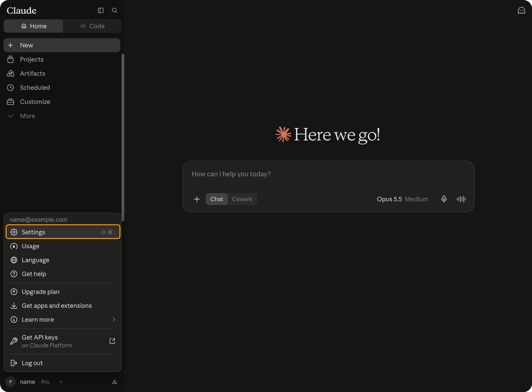Click the How can I help you today field
532x392 pixels.
pos(328,174)
